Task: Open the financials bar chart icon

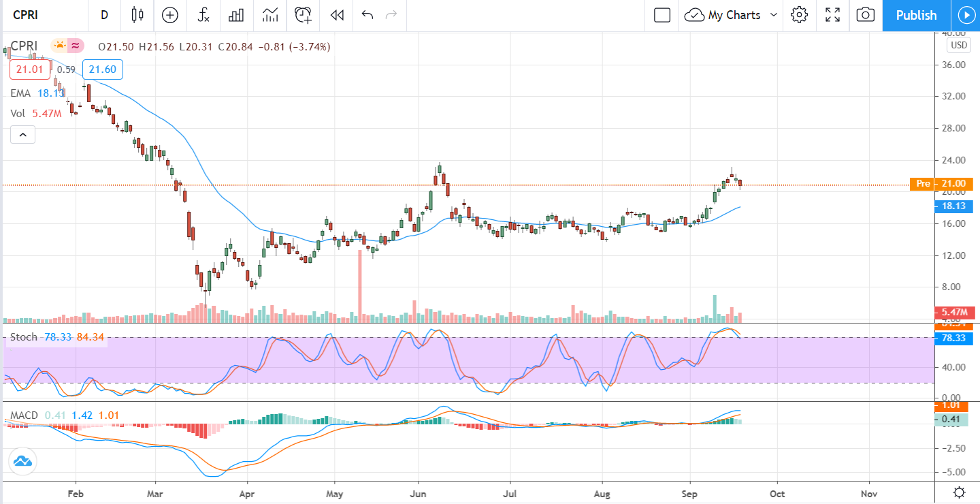Action: click(x=237, y=15)
